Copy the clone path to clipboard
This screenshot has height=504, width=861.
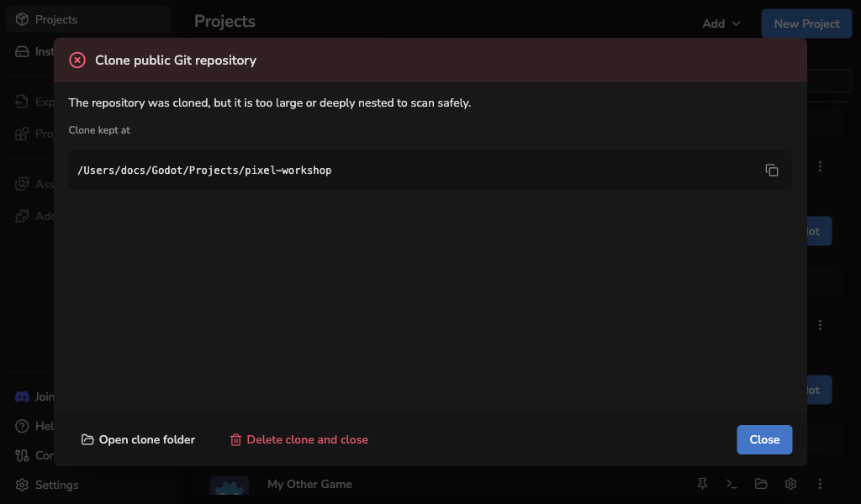click(x=772, y=170)
